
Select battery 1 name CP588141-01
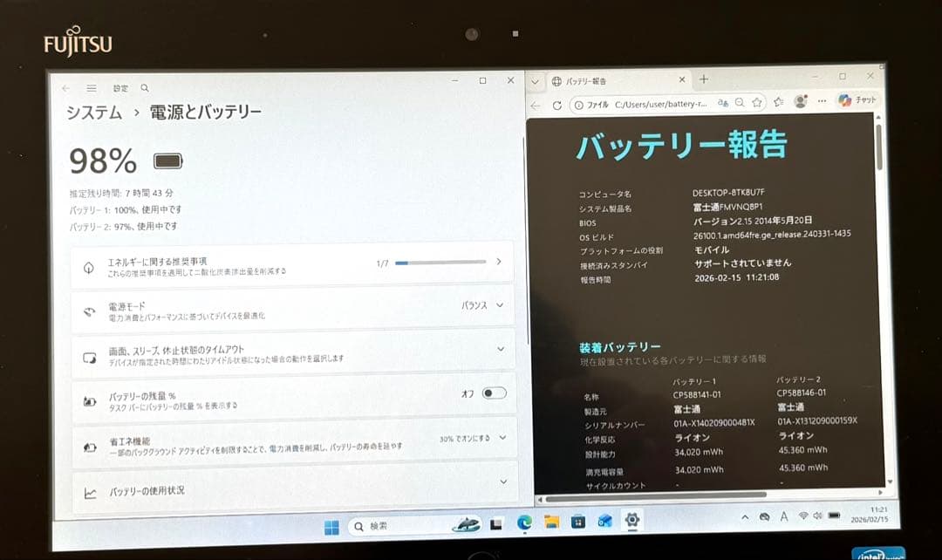pyautogui.click(x=697, y=395)
